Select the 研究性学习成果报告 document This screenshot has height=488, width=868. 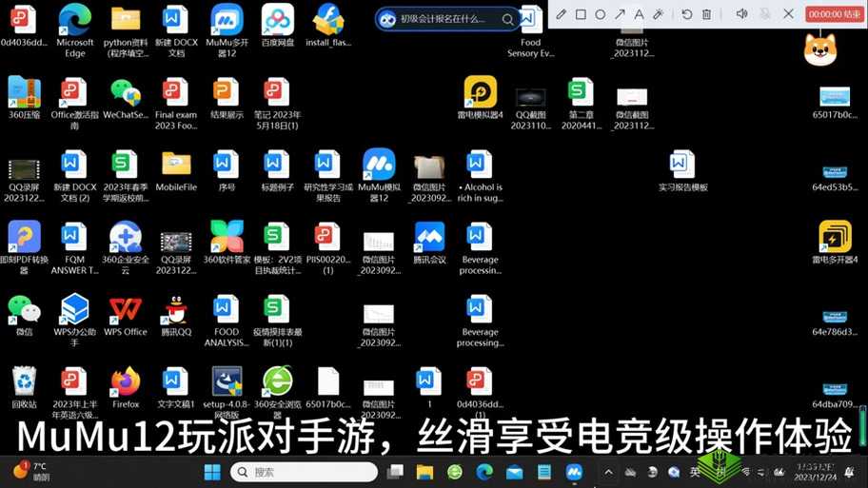[328, 176]
